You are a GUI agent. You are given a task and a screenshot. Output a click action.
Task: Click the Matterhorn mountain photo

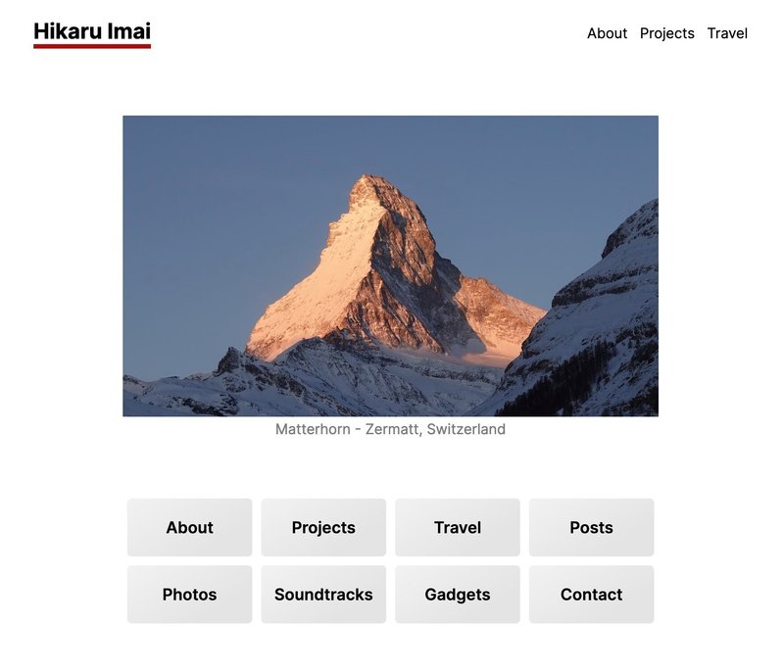coord(390,265)
